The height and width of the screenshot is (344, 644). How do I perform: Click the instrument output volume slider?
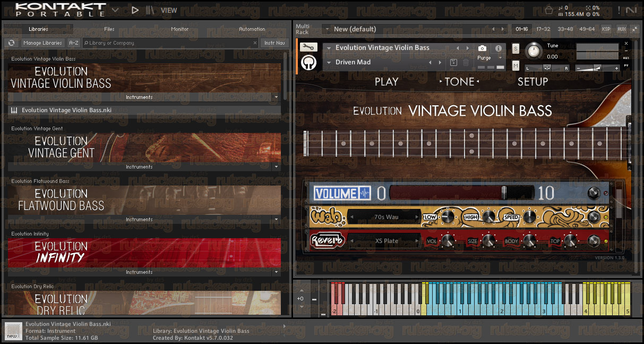pyautogui.click(x=597, y=68)
